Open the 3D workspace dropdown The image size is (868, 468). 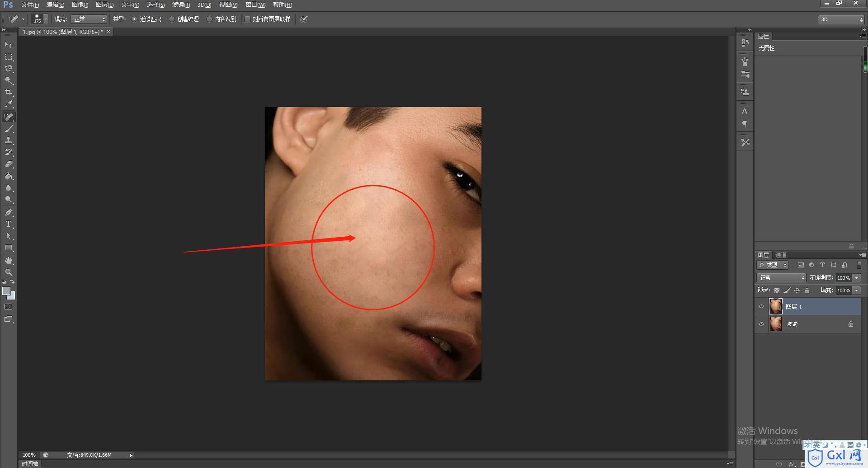tap(841, 19)
